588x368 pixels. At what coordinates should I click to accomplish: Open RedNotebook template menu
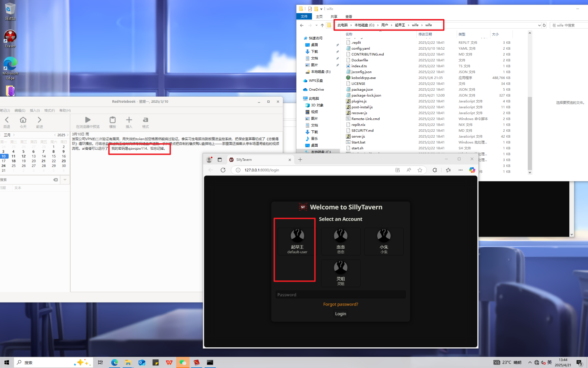(113, 122)
